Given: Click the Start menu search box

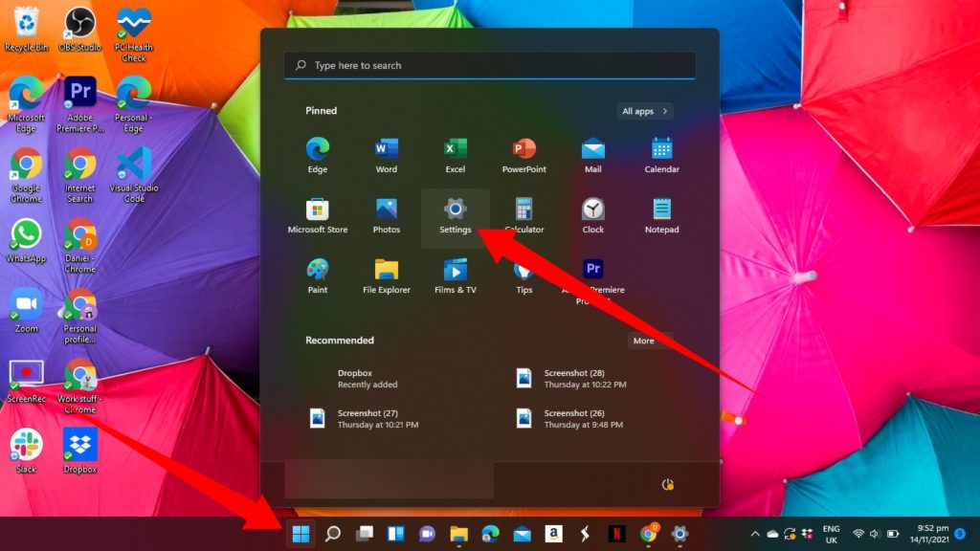Looking at the screenshot, I should [490, 65].
